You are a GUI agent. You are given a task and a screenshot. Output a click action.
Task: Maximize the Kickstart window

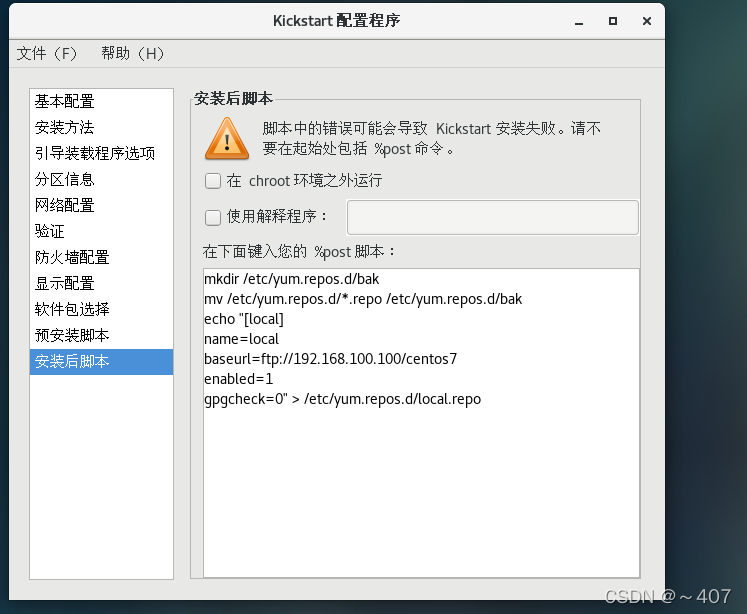[613, 21]
